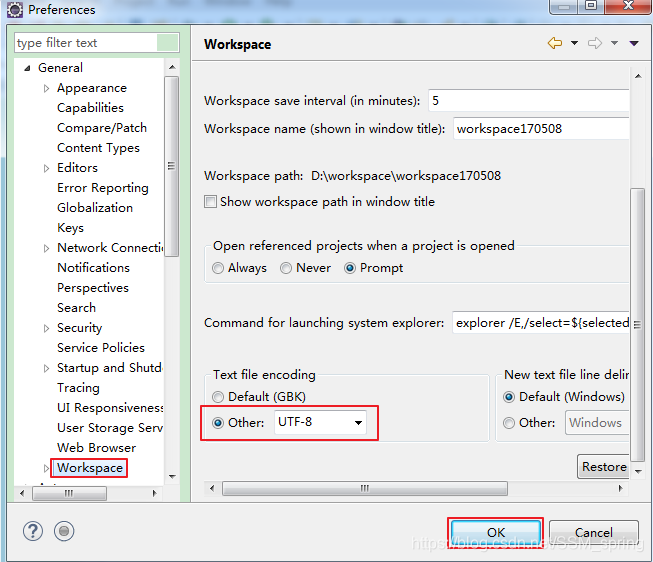The height and width of the screenshot is (562, 653).
Task: Open Content Types preference page
Action: tap(98, 148)
